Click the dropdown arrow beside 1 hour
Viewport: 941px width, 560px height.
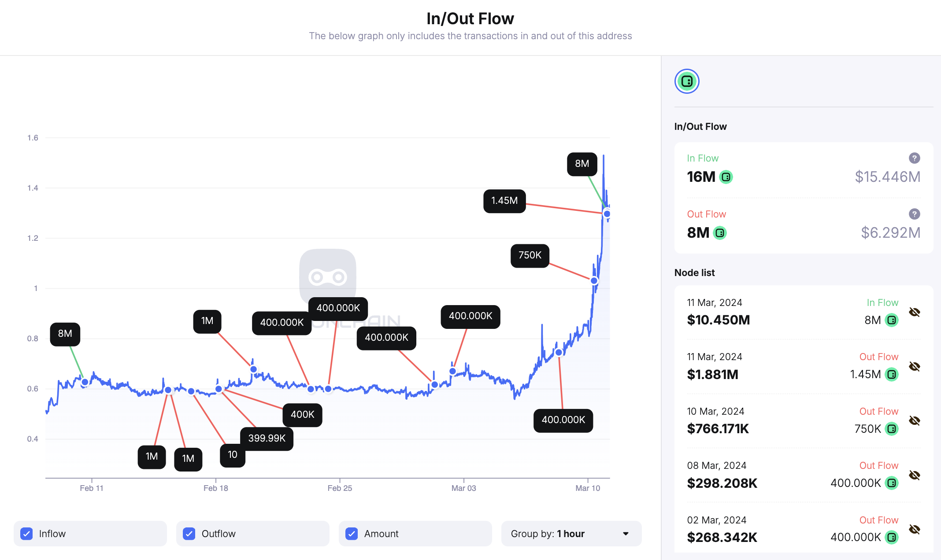click(626, 534)
